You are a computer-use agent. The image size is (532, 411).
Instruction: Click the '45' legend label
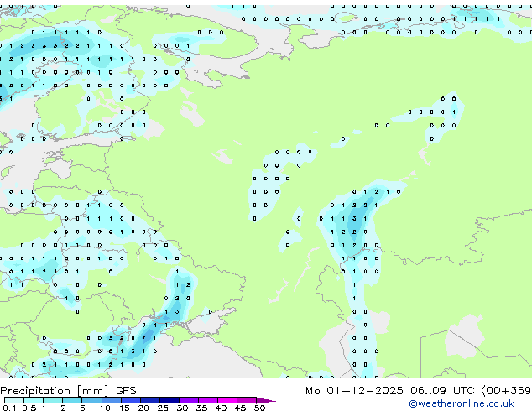coord(241,408)
